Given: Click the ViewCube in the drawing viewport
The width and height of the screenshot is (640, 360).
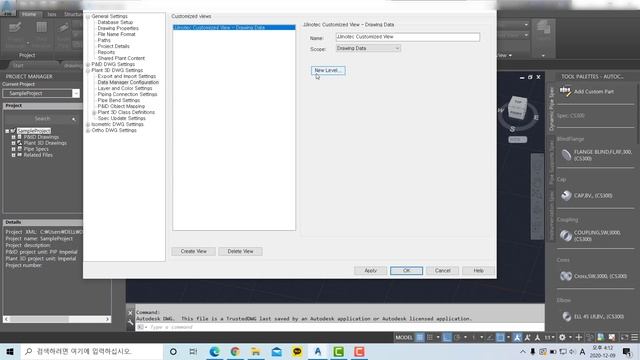Looking at the screenshot, I should click(x=517, y=108).
